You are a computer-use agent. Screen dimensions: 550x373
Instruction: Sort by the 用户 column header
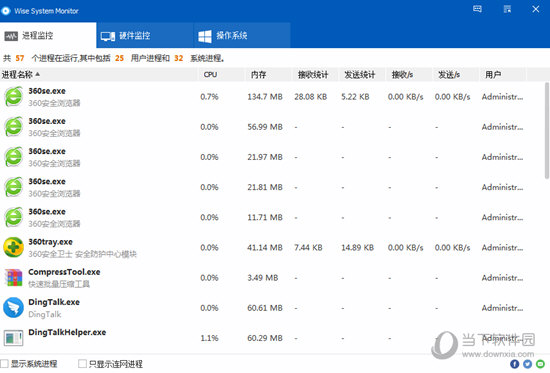[x=493, y=74]
